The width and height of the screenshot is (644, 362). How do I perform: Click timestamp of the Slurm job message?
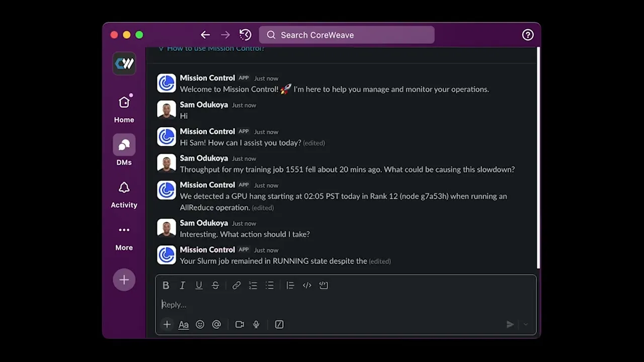coord(266,250)
